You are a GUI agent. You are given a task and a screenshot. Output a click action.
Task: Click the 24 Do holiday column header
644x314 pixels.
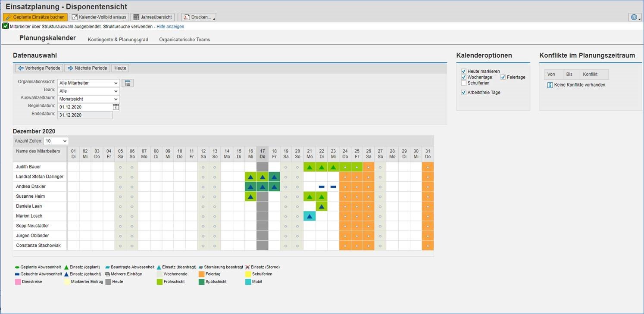(x=345, y=154)
